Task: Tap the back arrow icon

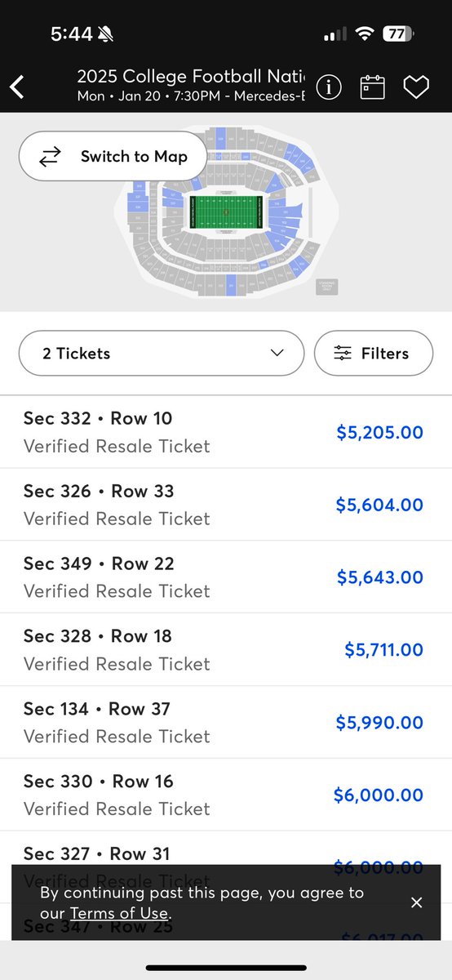Action: click(18, 87)
